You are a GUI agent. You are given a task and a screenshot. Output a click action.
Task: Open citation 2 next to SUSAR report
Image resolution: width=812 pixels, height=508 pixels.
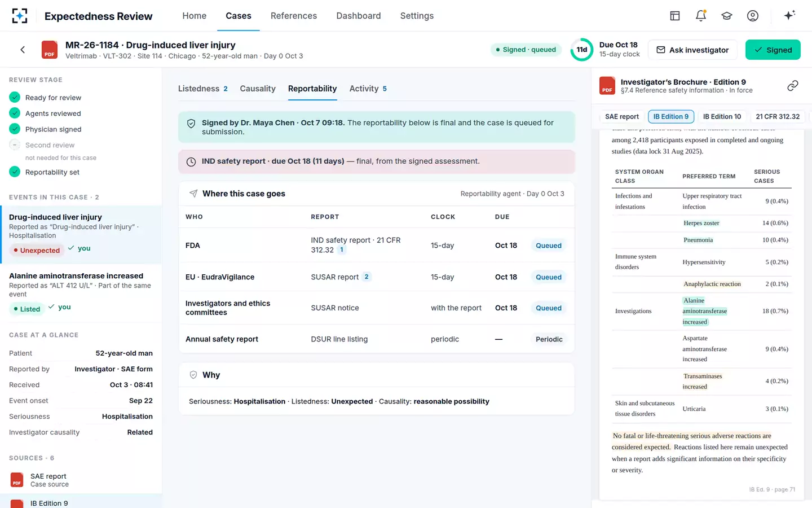[367, 277]
